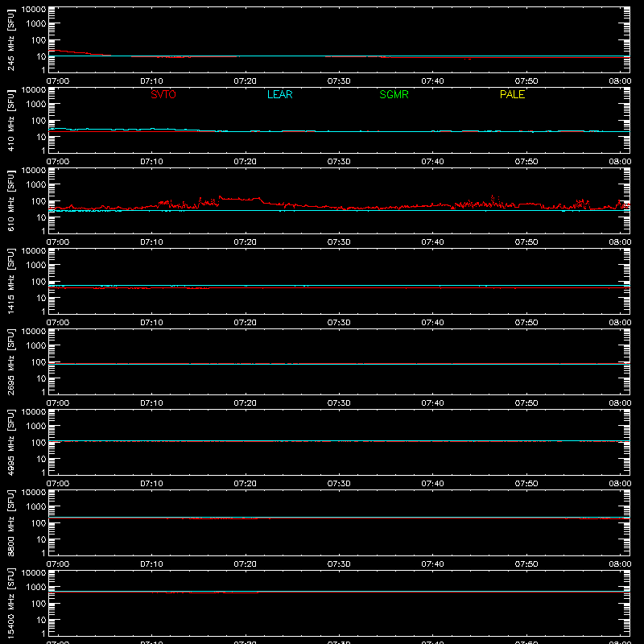Click the declining red SVTO trace at start of 245 MHz
The image size is (644, 644).
tap(80, 52)
